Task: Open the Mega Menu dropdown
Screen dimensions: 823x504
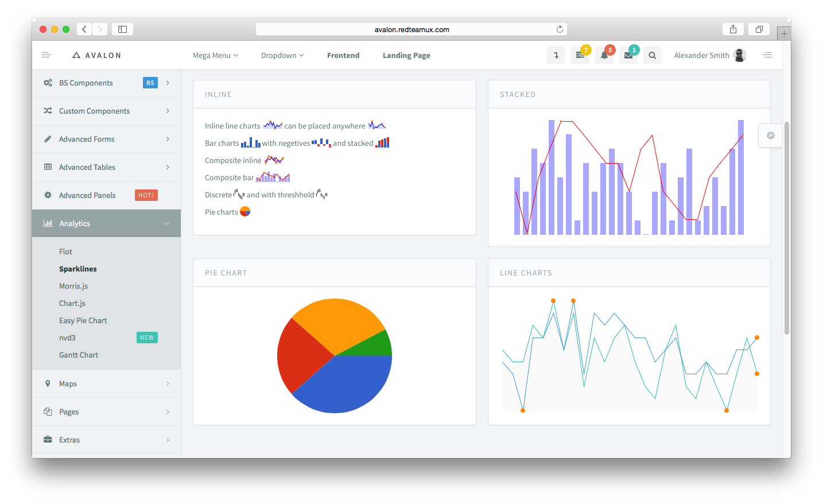Action: pyautogui.click(x=215, y=55)
